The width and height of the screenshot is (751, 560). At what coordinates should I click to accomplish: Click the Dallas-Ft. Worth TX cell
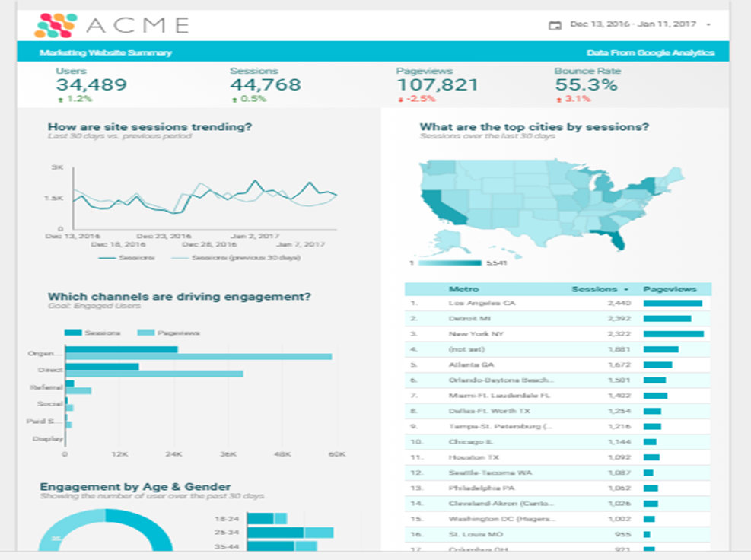[x=489, y=411]
